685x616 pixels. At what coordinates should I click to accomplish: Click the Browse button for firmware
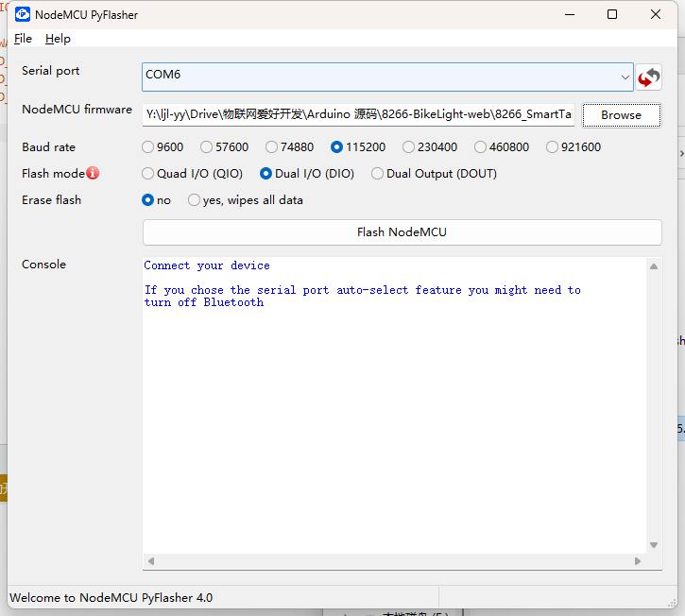[x=621, y=115]
